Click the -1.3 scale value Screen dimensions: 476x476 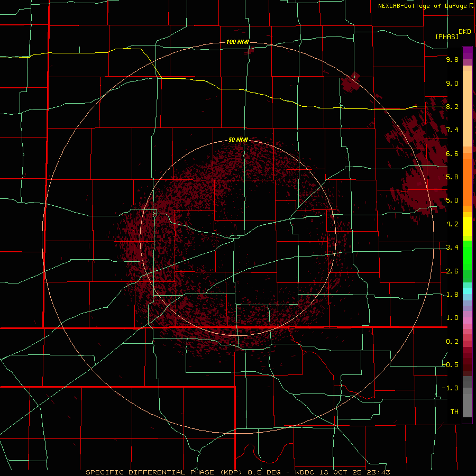[x=451, y=388]
